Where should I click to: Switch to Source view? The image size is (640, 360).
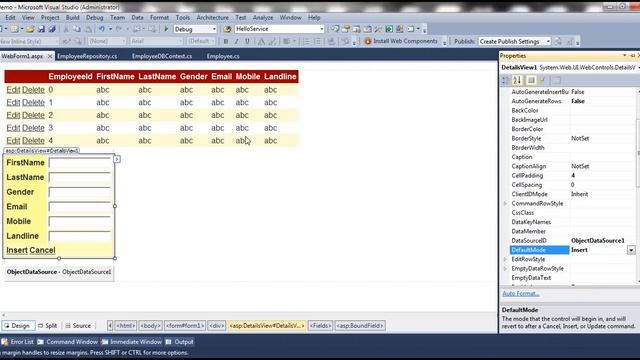78,325
